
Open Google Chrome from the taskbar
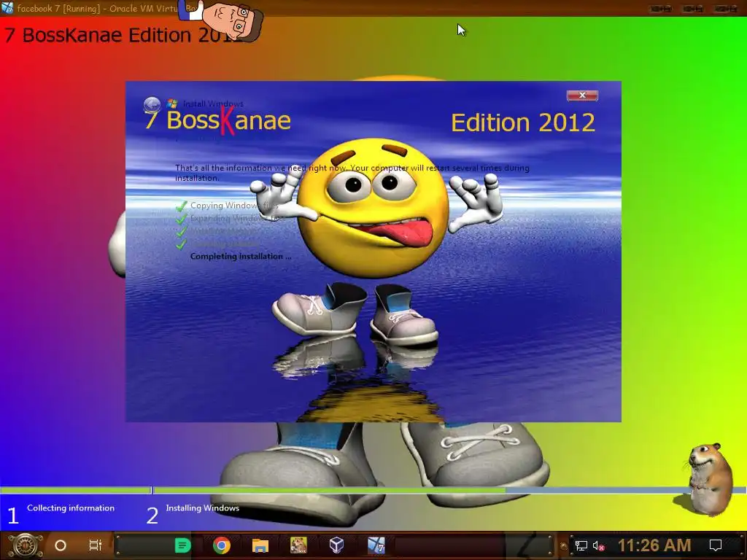(x=222, y=545)
